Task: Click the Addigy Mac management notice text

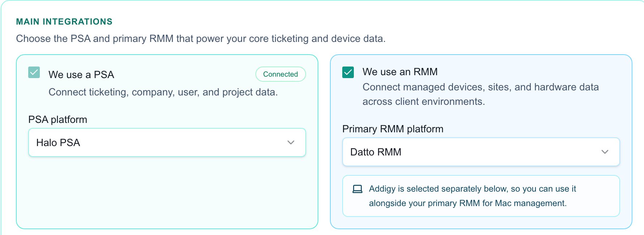Action: pos(473,196)
